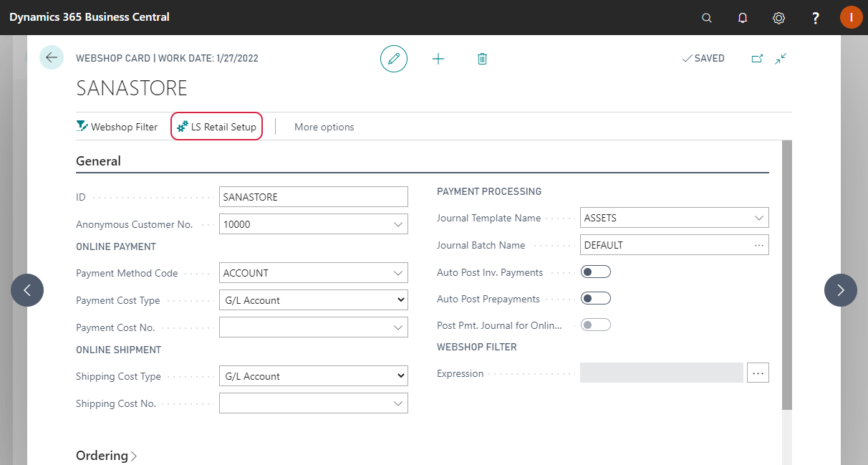The width and height of the screenshot is (868, 465).
Task: Create a new record with plus icon
Action: 438,59
